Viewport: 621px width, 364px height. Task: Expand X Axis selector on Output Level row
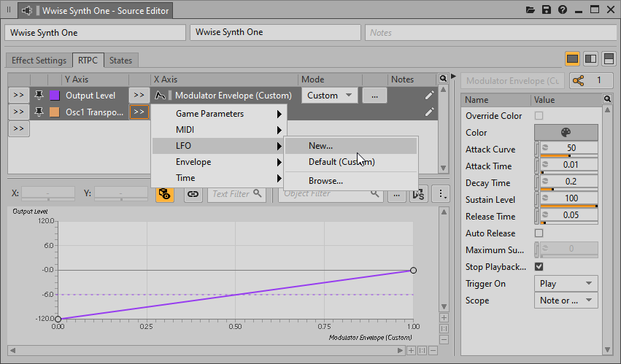pos(139,95)
